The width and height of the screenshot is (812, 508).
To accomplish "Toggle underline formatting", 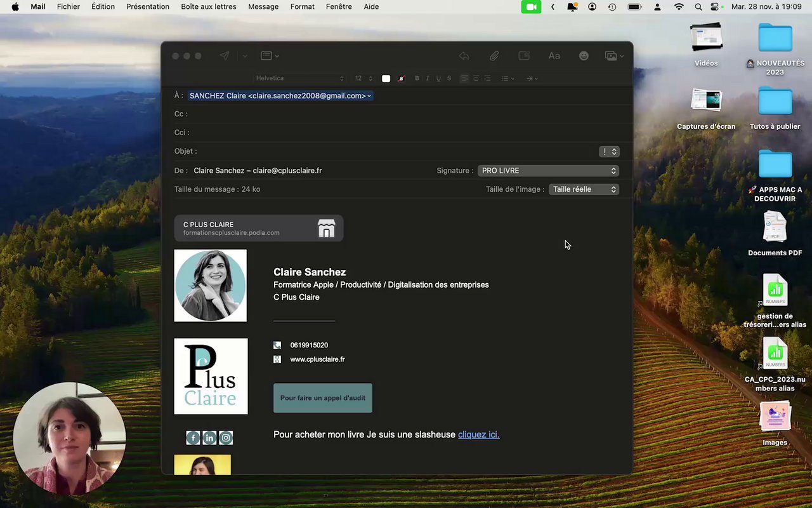I will 438,79.
